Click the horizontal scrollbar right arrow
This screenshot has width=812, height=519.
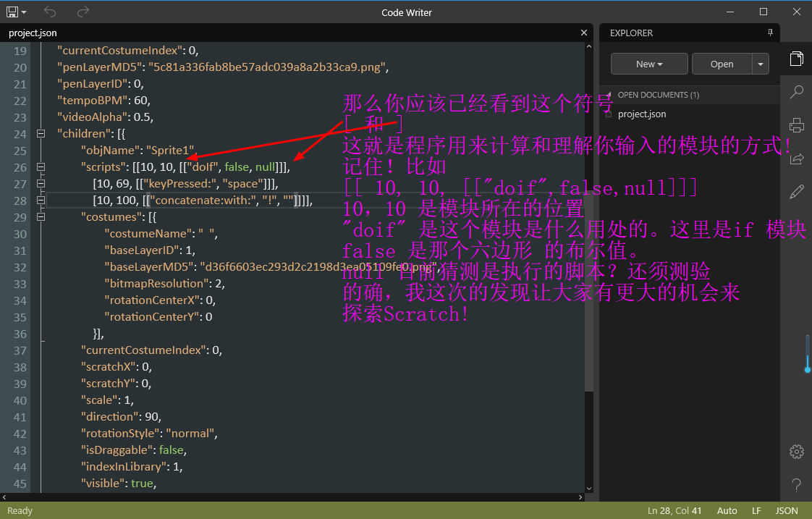[580, 497]
